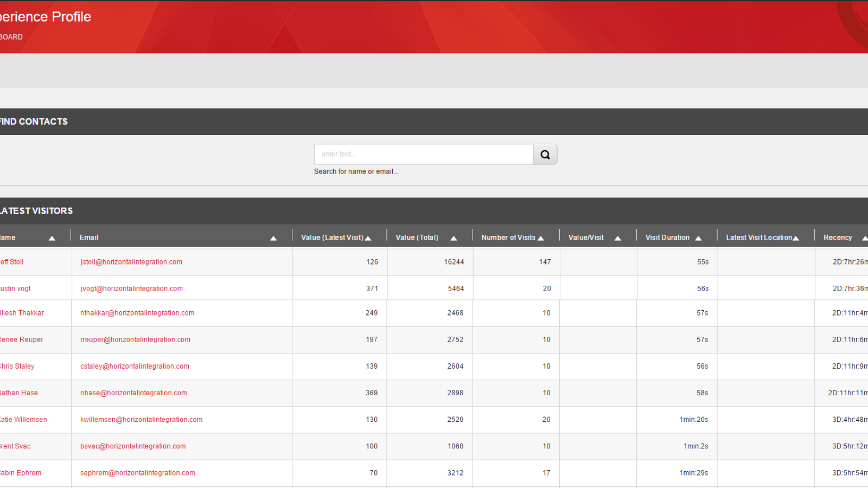Click the Value (Latest Visit) sort arrow
This screenshot has width=868, height=488.
(368, 237)
